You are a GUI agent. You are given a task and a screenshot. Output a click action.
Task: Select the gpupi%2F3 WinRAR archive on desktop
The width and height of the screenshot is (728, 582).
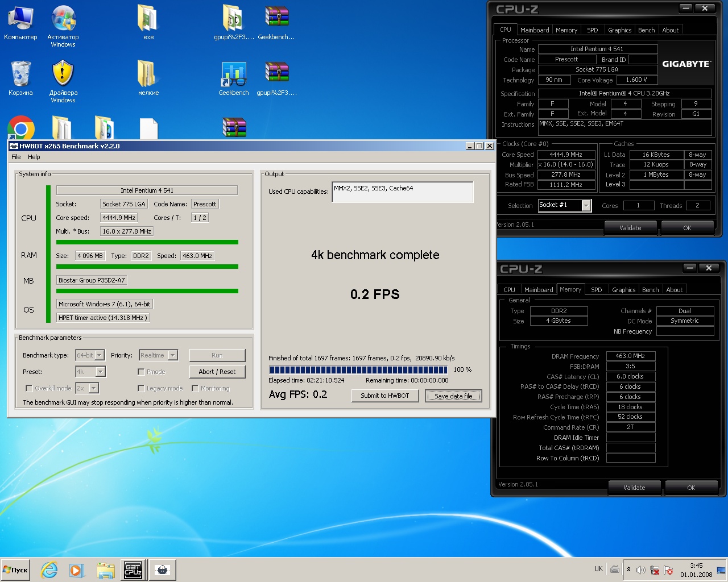pos(276,78)
